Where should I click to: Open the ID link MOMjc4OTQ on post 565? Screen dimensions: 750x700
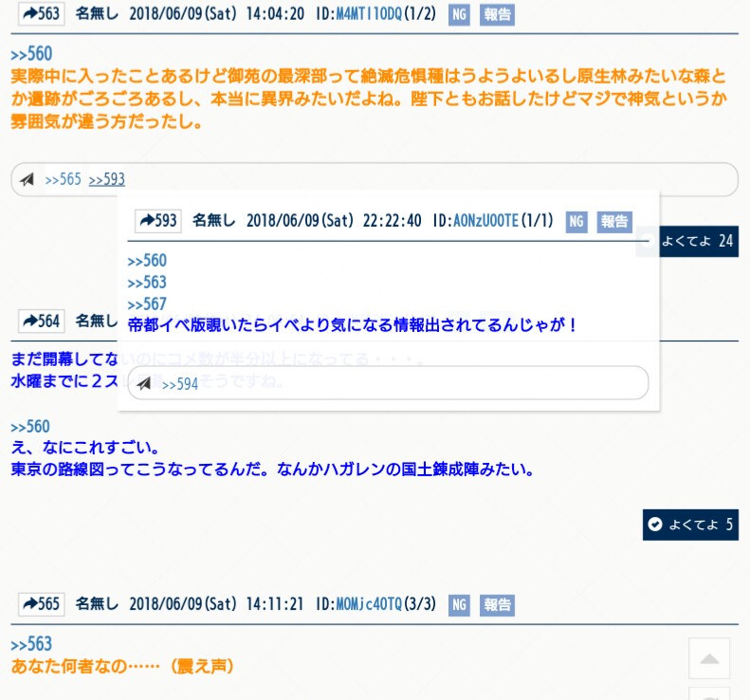coord(369,604)
